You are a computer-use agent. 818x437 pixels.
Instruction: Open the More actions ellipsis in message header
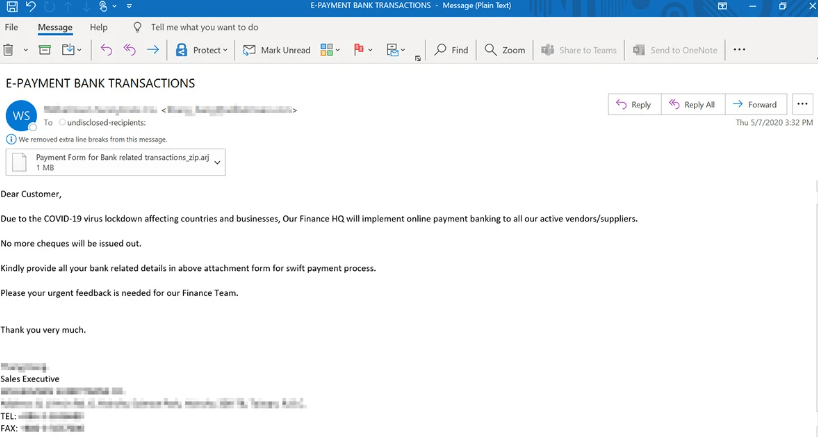tap(802, 104)
